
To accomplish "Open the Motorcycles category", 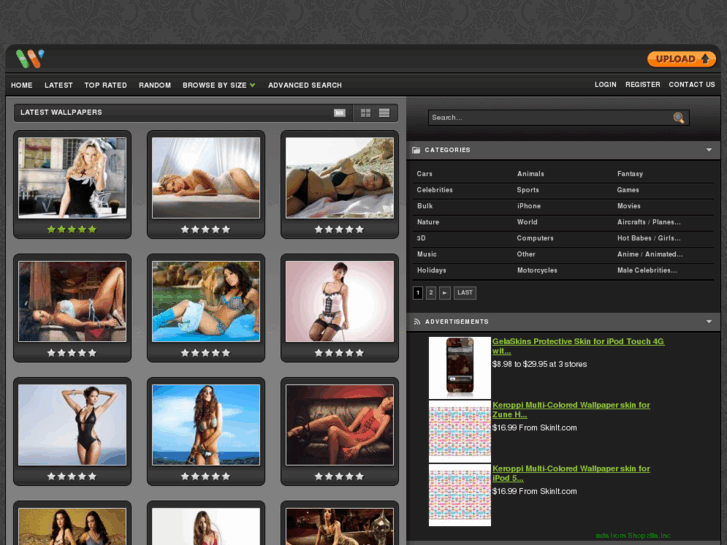I will [x=537, y=270].
